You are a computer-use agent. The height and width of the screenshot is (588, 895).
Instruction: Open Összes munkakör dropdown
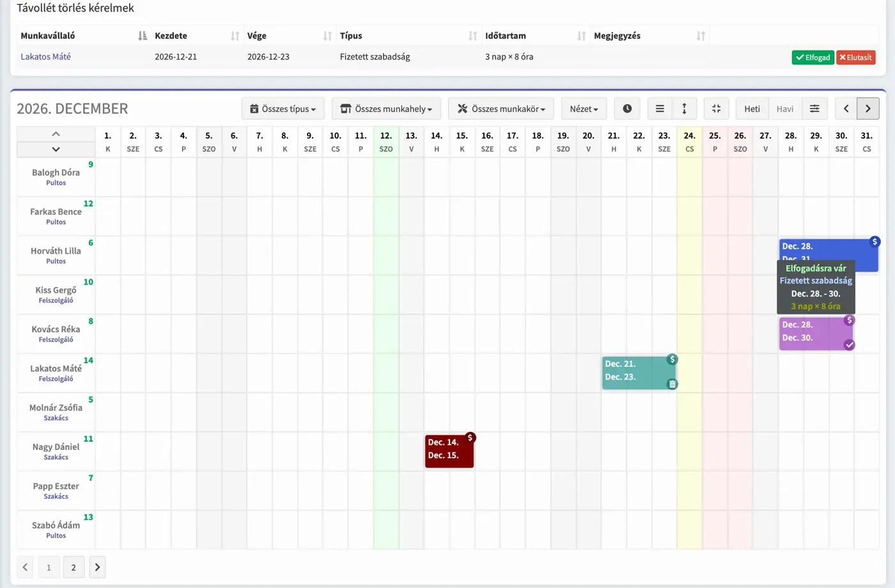pyautogui.click(x=501, y=109)
